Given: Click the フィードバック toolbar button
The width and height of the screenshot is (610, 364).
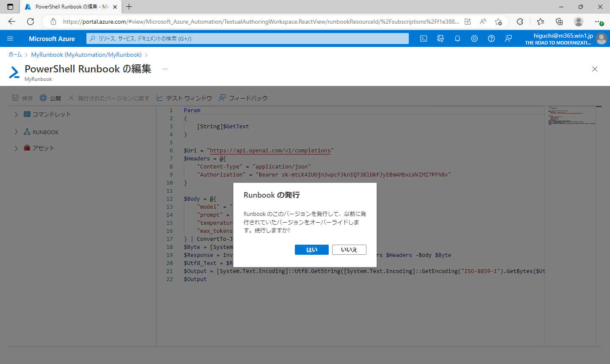Looking at the screenshot, I should (x=243, y=98).
